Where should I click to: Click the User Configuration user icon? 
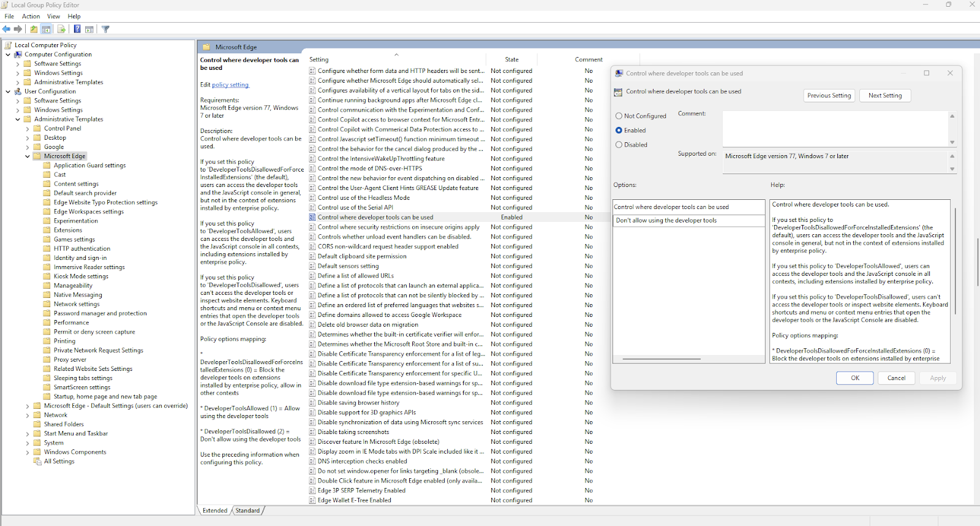[18, 91]
